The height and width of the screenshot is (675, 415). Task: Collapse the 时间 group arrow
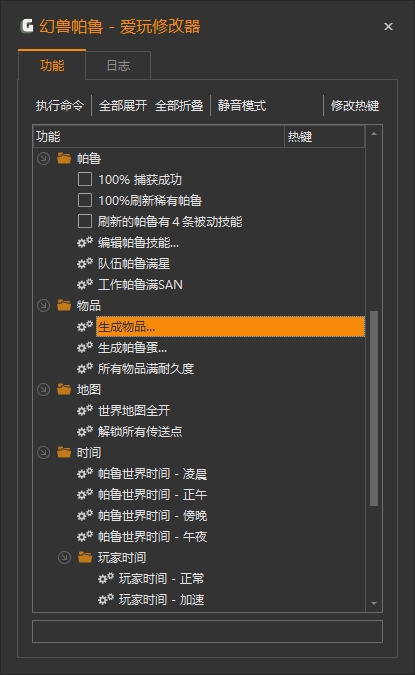tap(43, 452)
